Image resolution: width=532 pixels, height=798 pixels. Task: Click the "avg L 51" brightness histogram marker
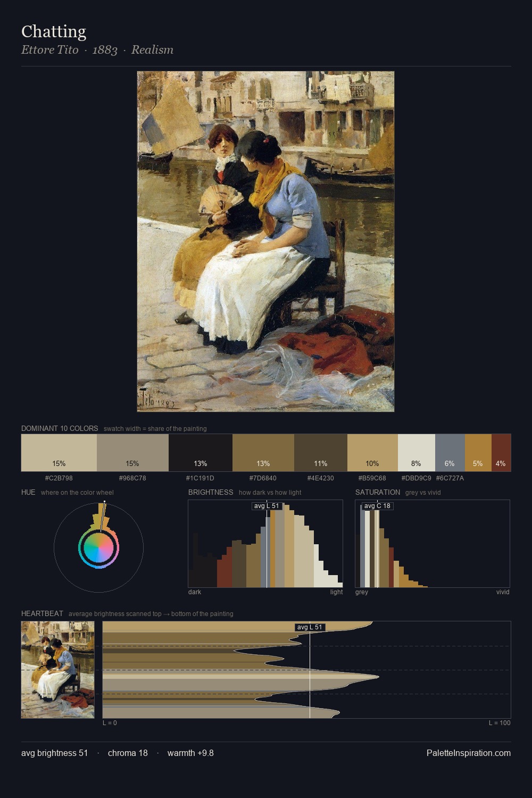(267, 506)
